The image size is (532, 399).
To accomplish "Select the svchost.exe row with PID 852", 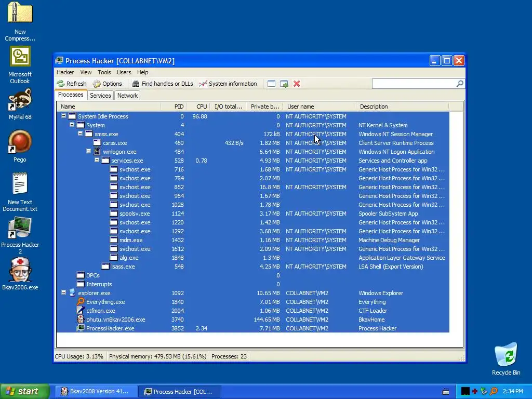I will coord(253,187).
